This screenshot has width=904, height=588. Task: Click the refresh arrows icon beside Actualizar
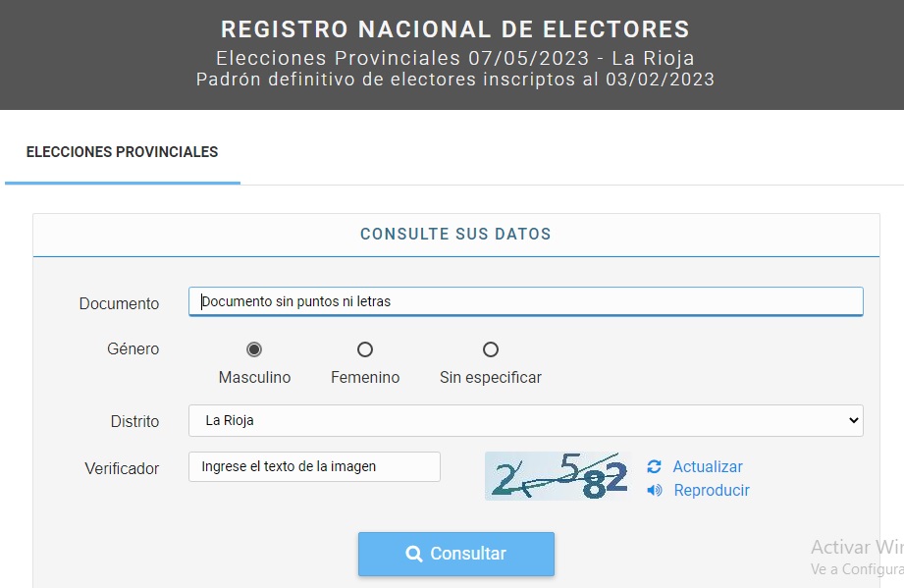pos(654,467)
